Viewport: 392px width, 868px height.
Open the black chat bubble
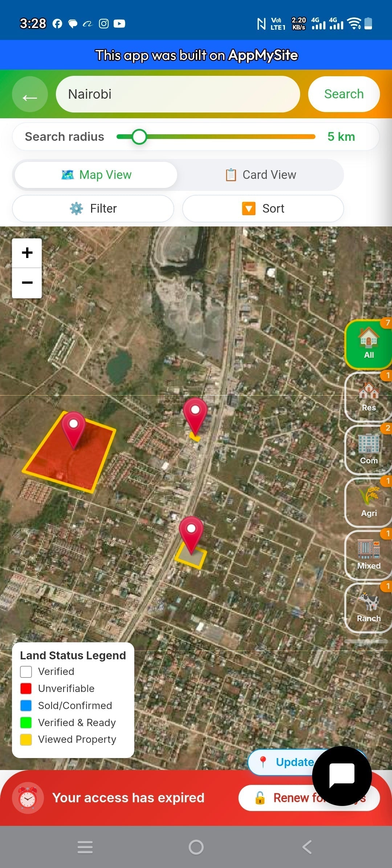click(342, 776)
